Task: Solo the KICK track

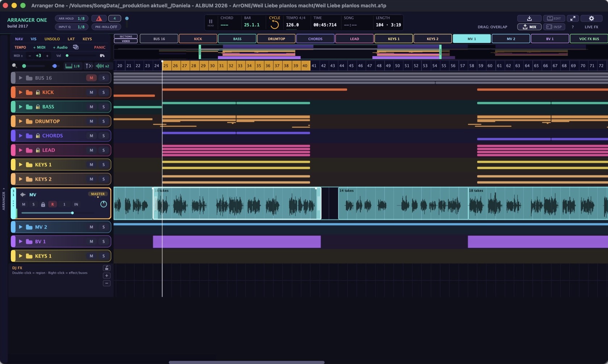Action: pos(104,92)
